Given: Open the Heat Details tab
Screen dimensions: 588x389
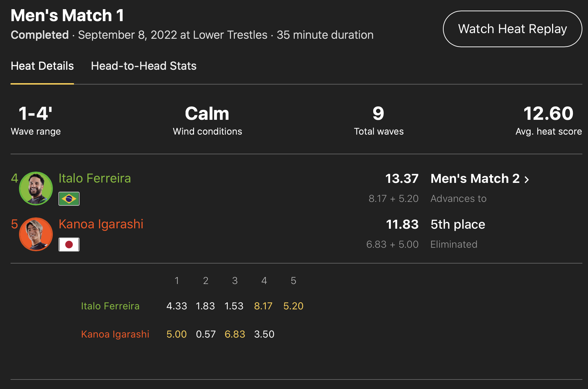Looking at the screenshot, I should tap(42, 66).
